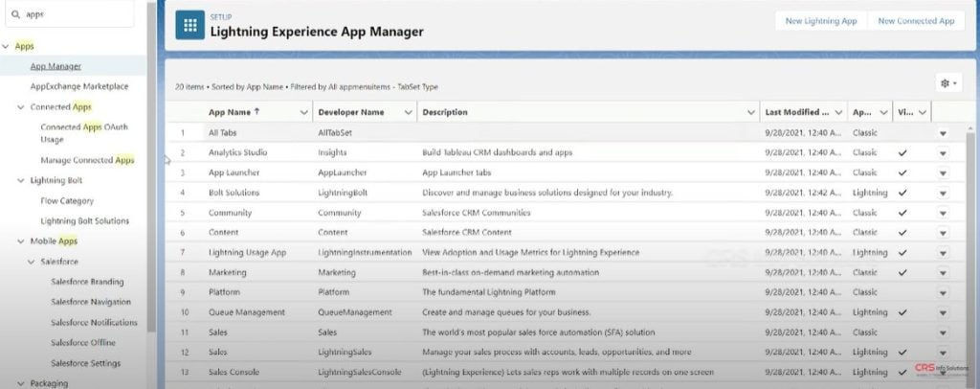
Task: Click Visible checkmark in App Launcher row
Action: 902,172
